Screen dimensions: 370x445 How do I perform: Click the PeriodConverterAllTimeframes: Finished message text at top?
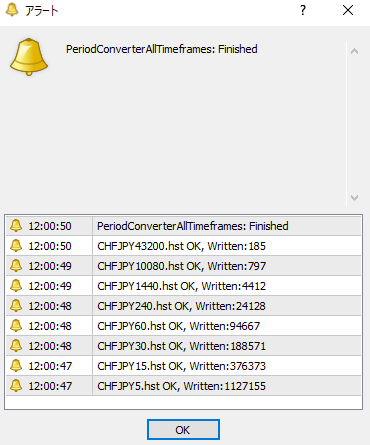point(162,49)
